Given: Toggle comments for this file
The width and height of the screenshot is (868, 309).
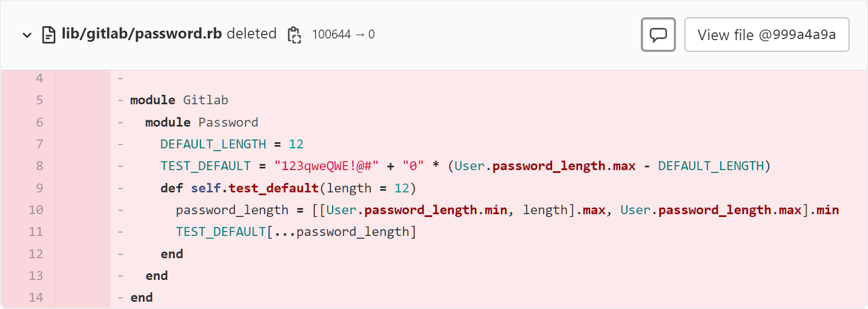Looking at the screenshot, I should click(658, 35).
